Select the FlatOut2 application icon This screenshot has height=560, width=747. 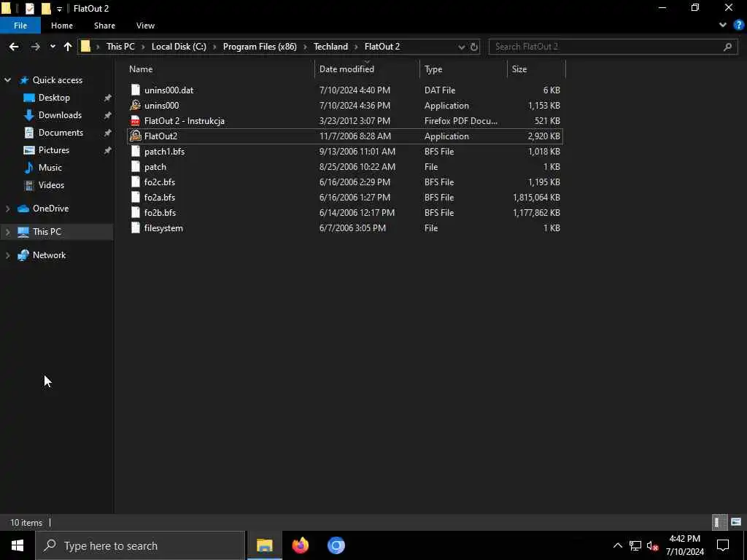(x=135, y=136)
